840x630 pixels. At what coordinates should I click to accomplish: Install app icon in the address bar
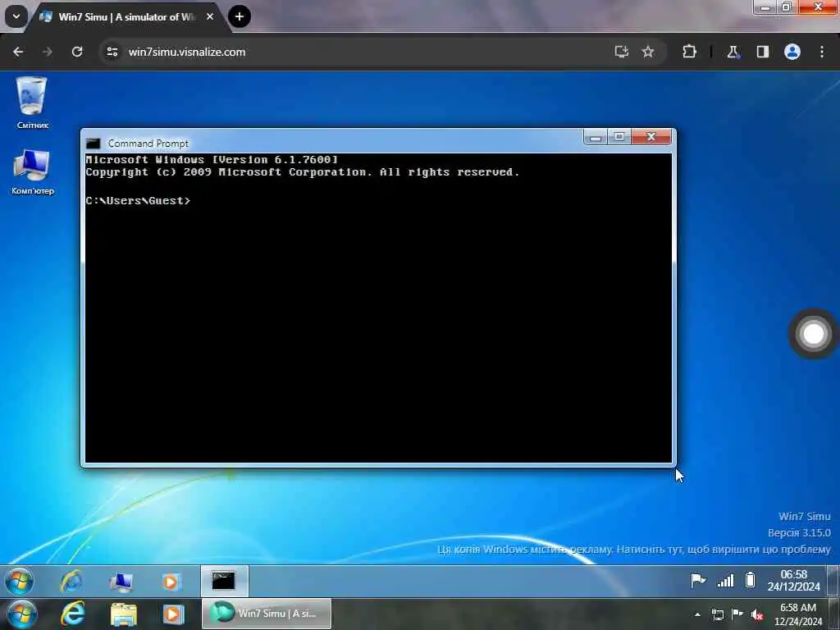click(x=622, y=52)
